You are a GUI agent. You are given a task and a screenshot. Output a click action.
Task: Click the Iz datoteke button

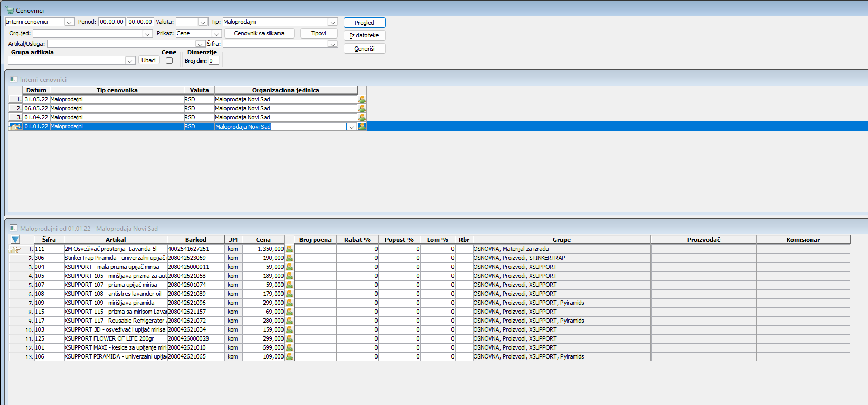pos(365,35)
